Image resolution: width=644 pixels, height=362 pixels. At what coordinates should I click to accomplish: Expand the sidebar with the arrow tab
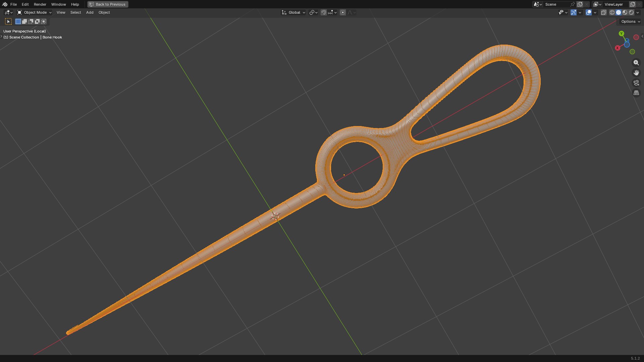[x=642, y=36]
